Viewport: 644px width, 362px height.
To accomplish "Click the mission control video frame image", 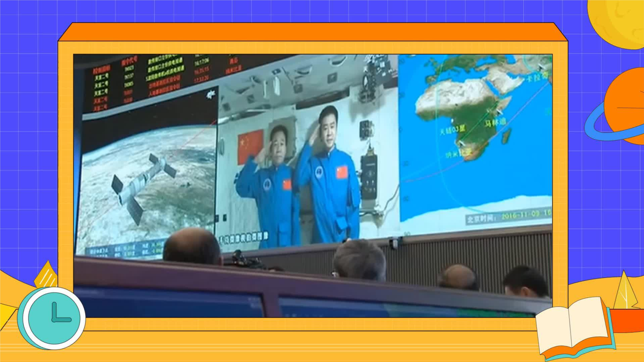I will point(313,186).
